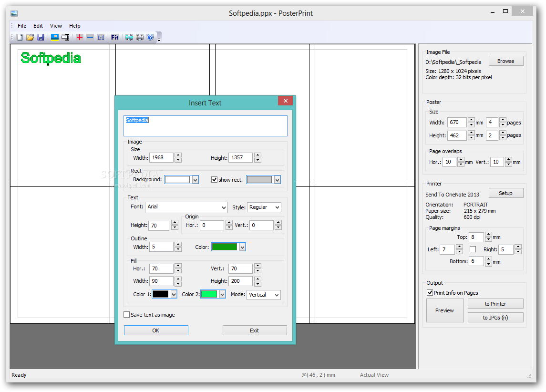Open help with question mark icon
The width and height of the screenshot is (546, 392).
pos(150,37)
